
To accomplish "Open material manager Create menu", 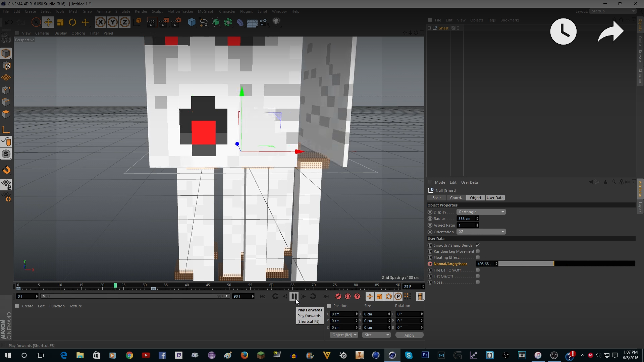I will tap(28, 306).
